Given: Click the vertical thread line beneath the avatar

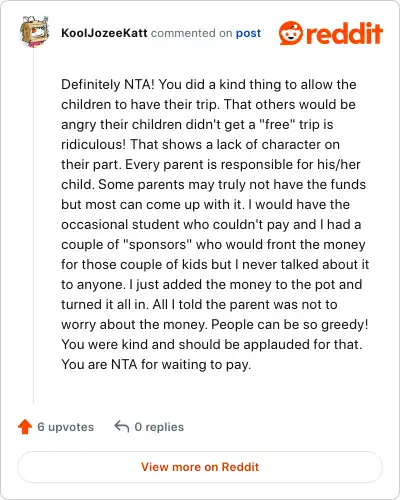Looking at the screenshot, I should pos(34,227).
